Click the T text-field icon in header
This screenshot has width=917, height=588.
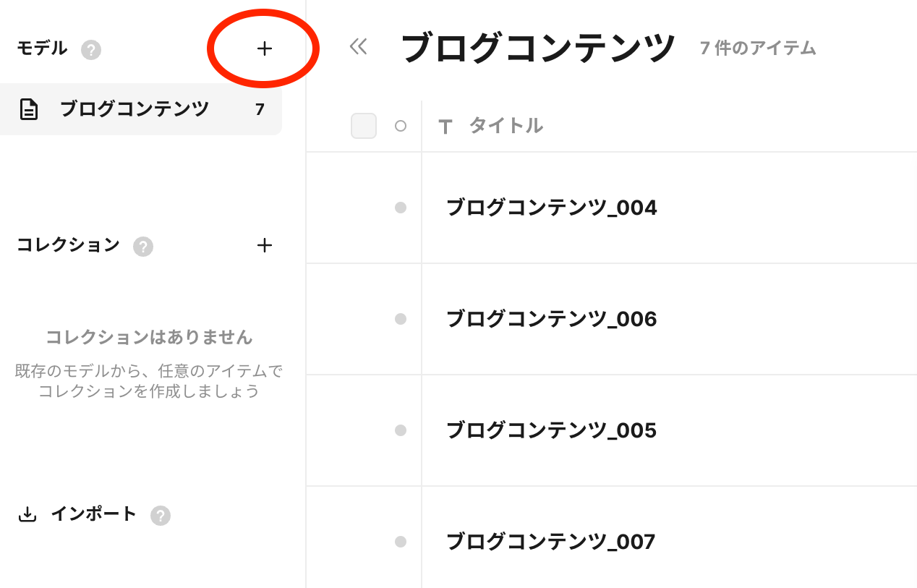pyautogui.click(x=445, y=127)
